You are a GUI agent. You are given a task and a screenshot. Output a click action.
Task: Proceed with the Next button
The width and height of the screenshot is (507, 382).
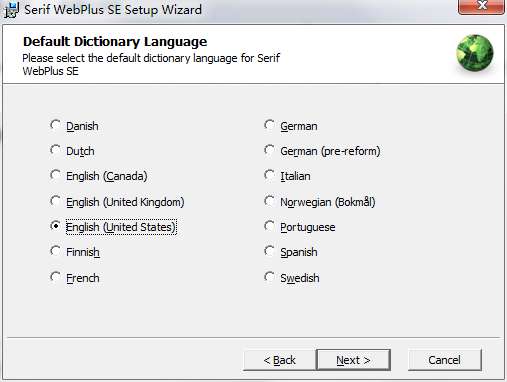[353, 360]
